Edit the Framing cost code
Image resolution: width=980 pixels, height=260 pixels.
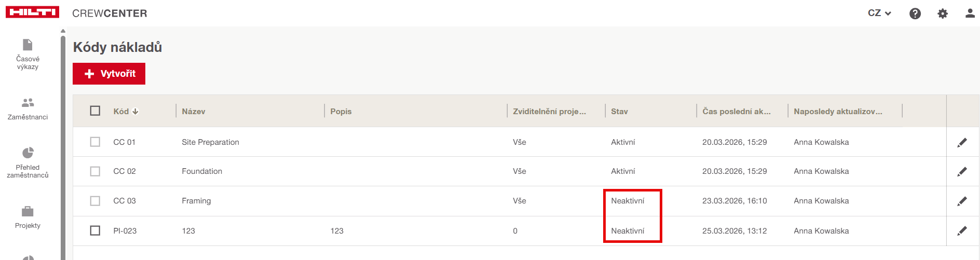[x=962, y=201]
